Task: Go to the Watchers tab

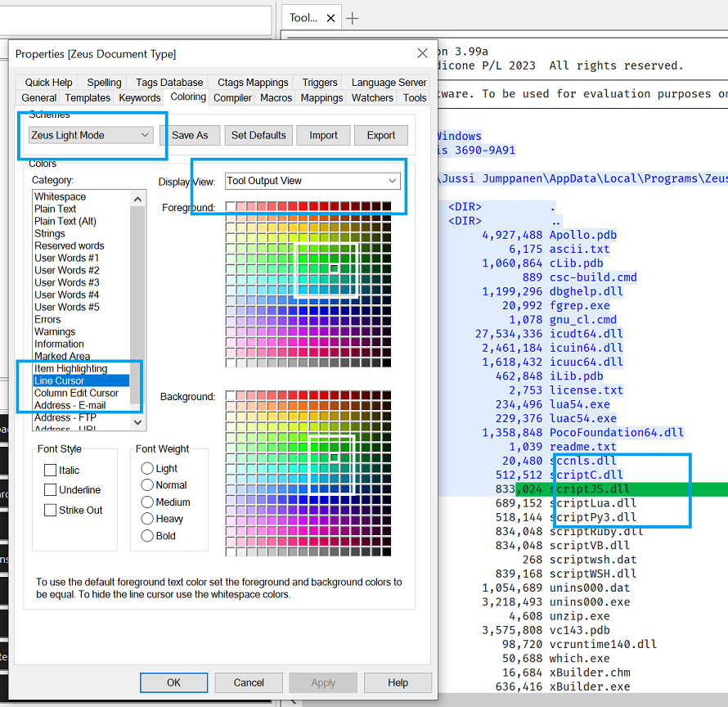Action: 372,97
